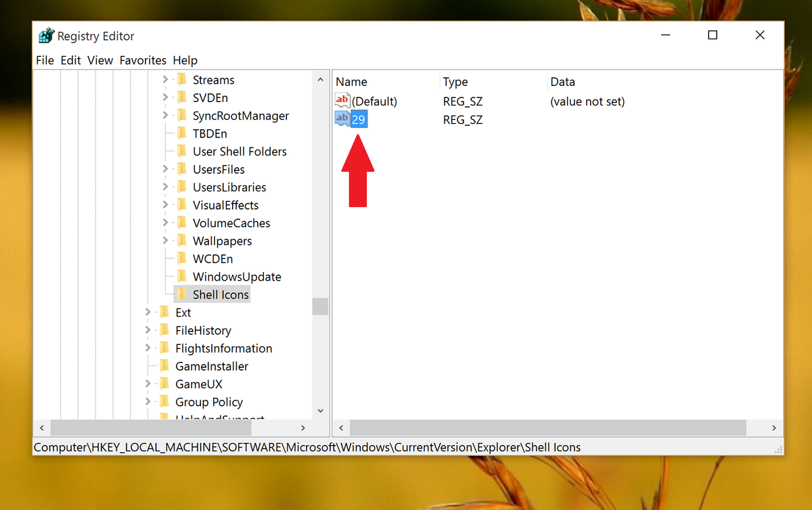812x510 pixels.
Task: Select the FlightsInformation key label
Action: [x=224, y=348]
